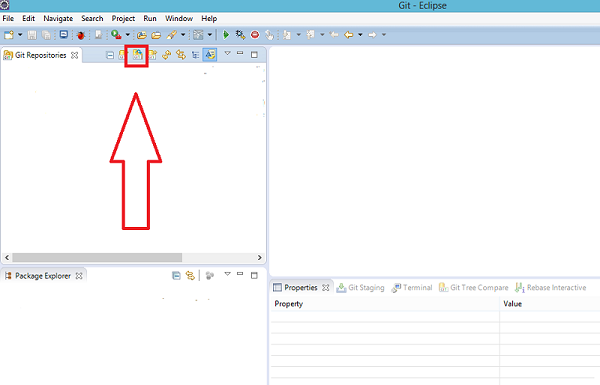
Task: Open the terminal monitor icon in toolbar
Action: (64, 35)
